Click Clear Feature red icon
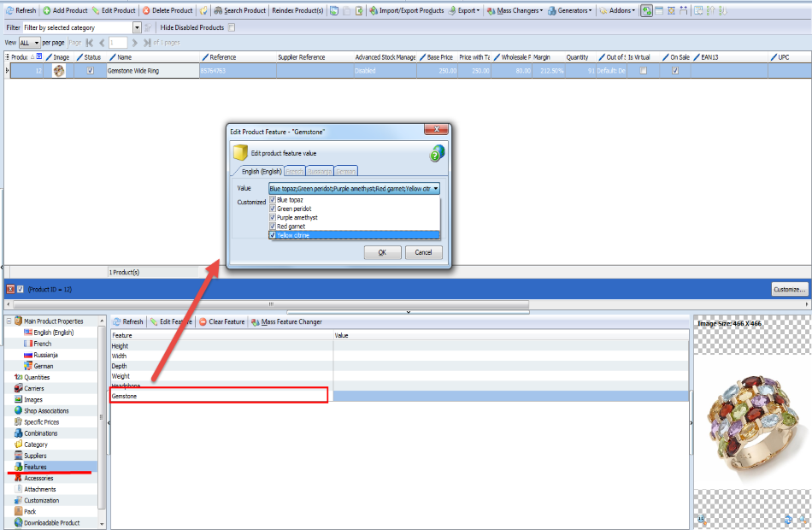 coord(203,321)
